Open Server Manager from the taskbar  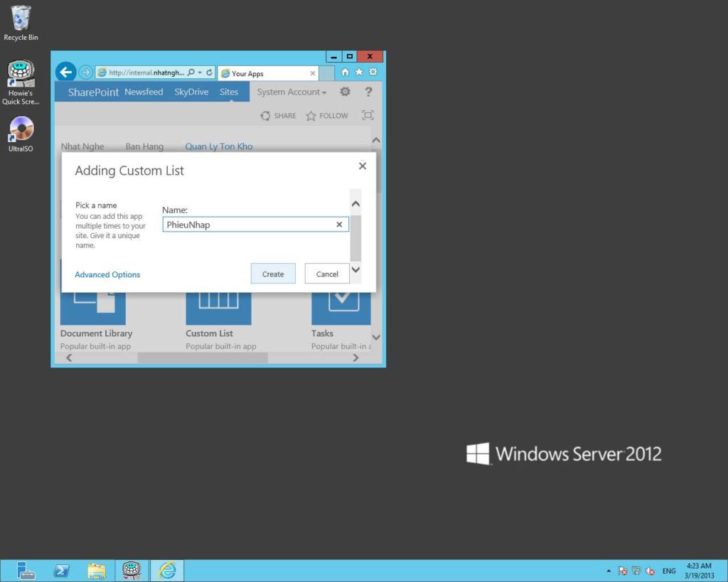tap(26, 571)
